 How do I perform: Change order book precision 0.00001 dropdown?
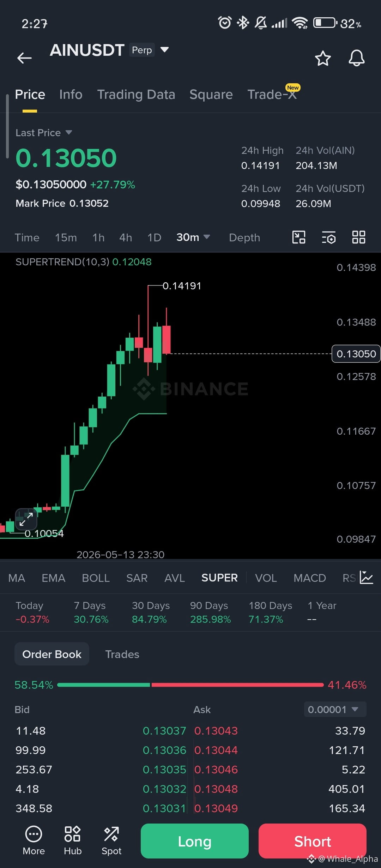[335, 709]
